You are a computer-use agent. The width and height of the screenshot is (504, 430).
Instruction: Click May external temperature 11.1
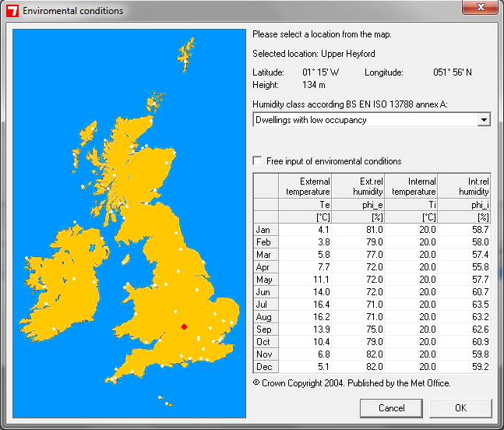point(305,280)
